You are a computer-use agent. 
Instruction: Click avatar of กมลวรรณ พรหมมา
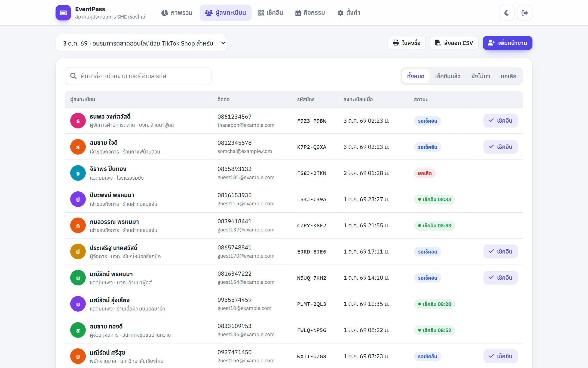point(78,225)
